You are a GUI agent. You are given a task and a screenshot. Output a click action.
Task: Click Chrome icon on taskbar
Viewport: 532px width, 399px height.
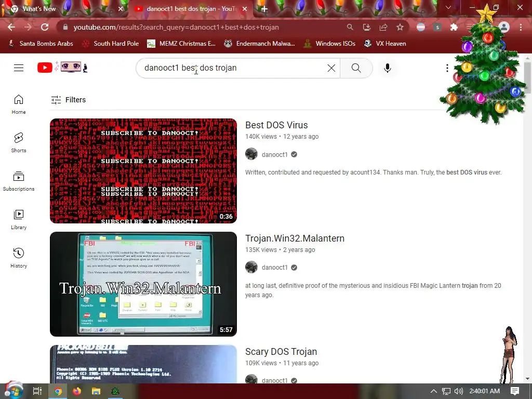(58, 391)
